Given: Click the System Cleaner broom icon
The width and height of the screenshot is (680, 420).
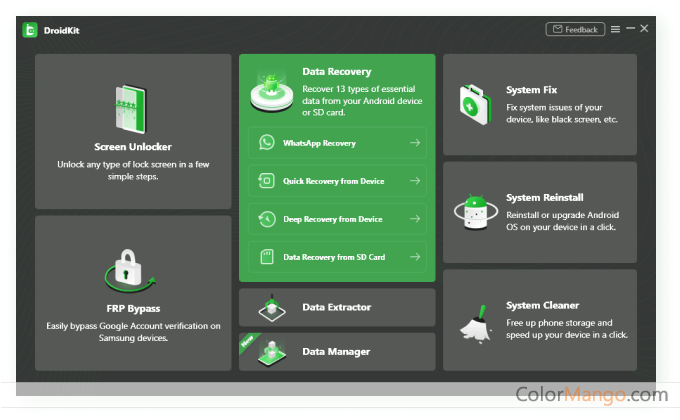Looking at the screenshot, I should tap(472, 318).
